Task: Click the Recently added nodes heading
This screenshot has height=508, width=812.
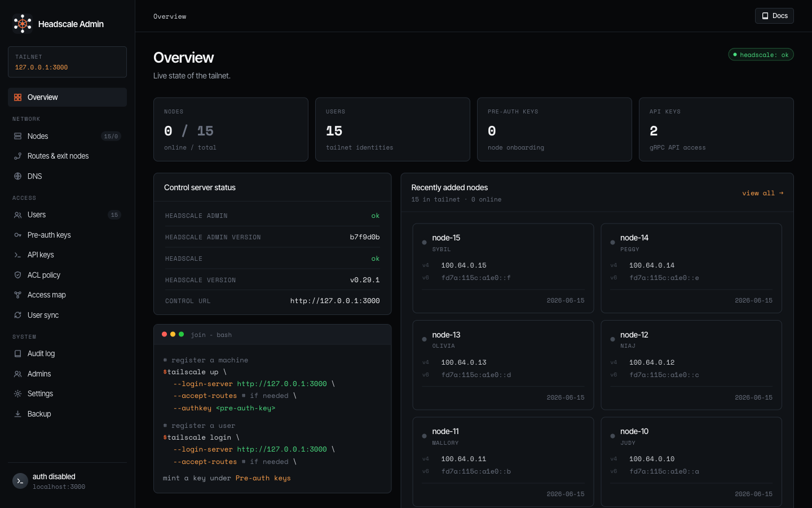Action: (x=449, y=187)
